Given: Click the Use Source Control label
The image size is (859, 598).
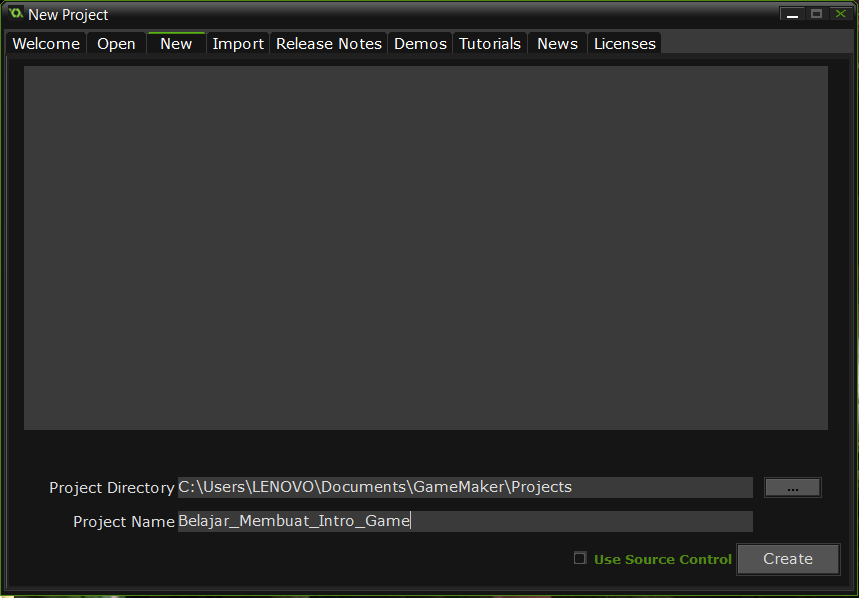Looking at the screenshot, I should tap(663, 559).
